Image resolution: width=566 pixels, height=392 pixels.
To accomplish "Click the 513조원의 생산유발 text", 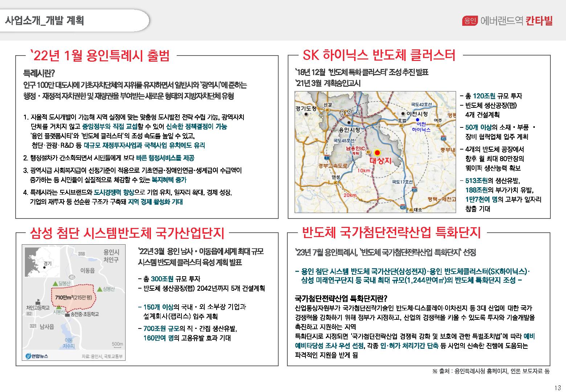I will coord(492,181).
